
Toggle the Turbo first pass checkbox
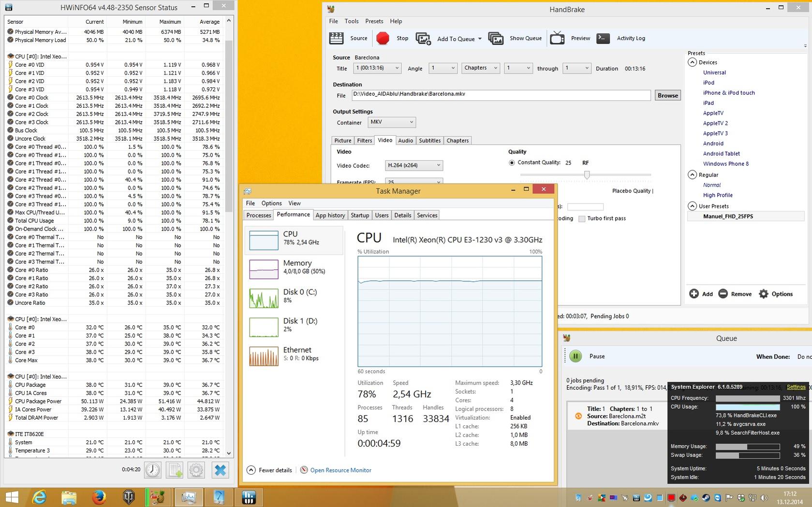[x=582, y=218]
